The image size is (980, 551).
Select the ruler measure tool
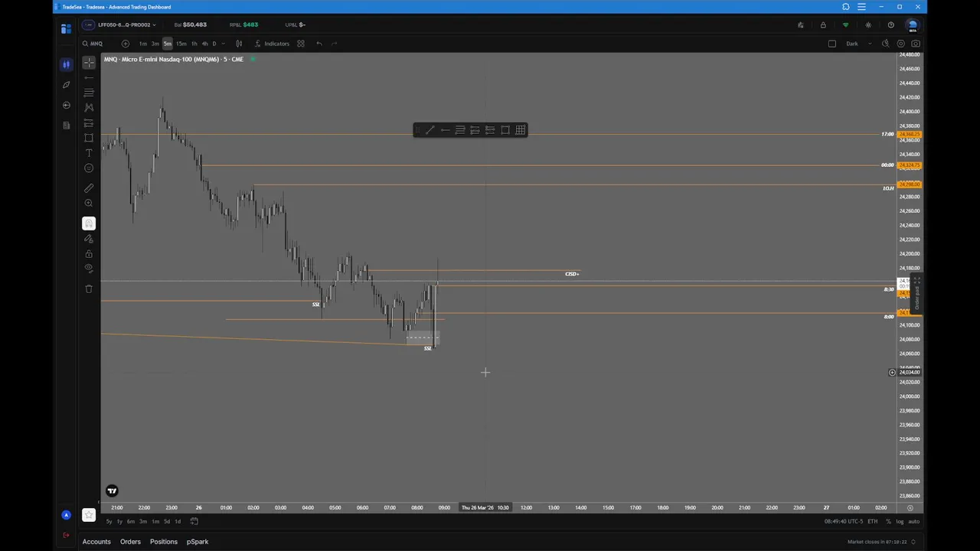[89, 187]
